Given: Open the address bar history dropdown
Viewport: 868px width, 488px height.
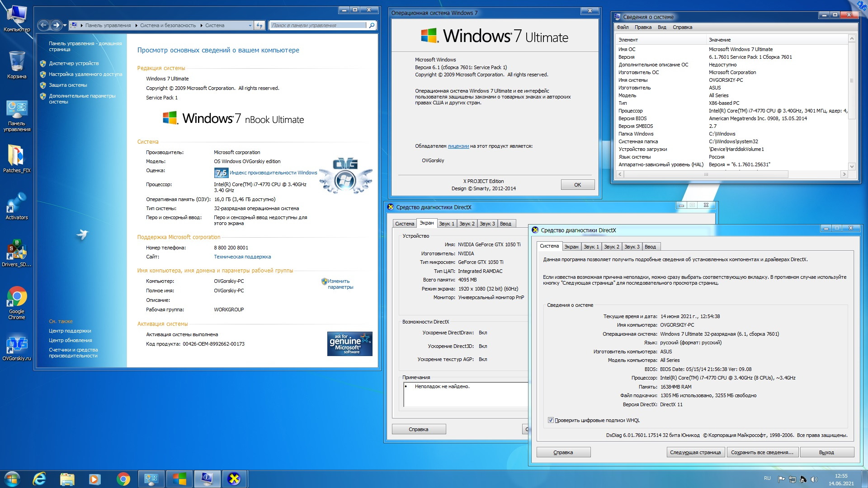Looking at the screenshot, I should pyautogui.click(x=250, y=25).
